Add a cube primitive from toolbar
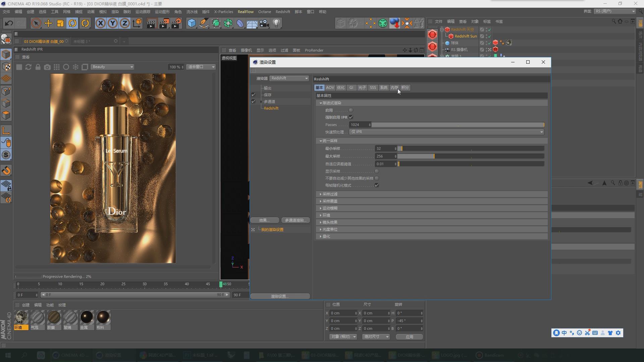644x362 pixels. coord(192,23)
